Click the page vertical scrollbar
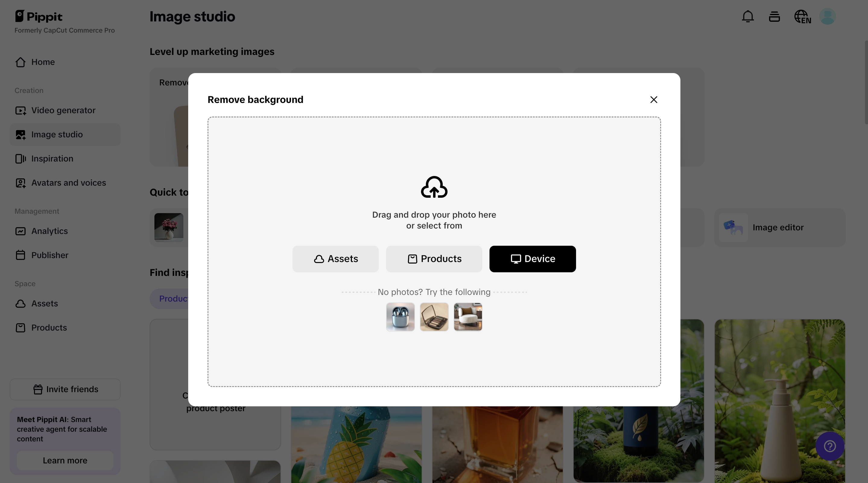 click(866, 82)
